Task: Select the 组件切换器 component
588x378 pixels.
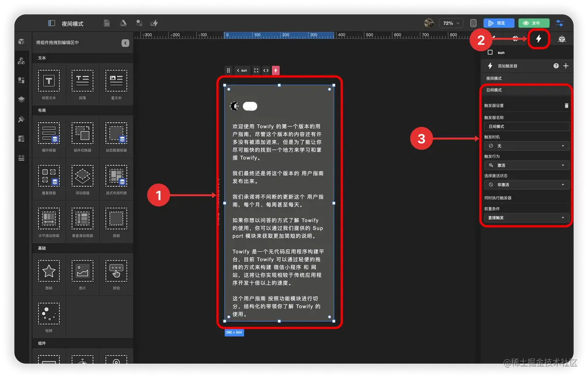Action: coord(82,136)
